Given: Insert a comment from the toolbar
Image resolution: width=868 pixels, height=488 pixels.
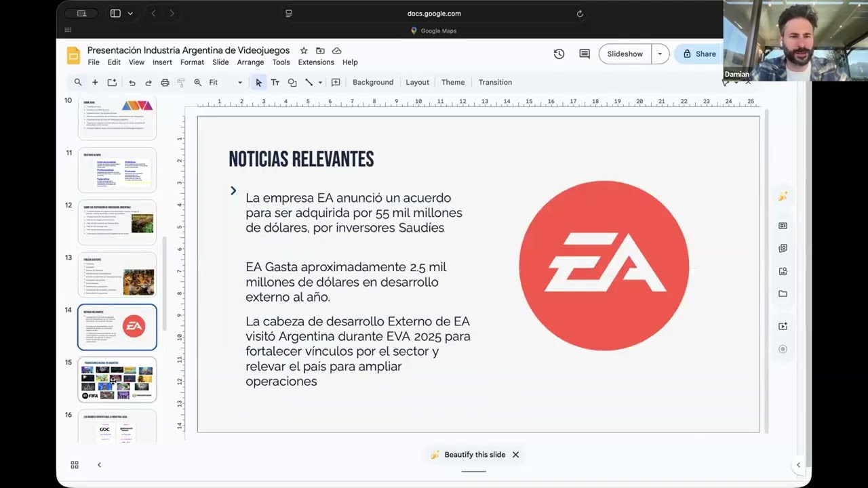Looking at the screenshot, I should coord(336,83).
